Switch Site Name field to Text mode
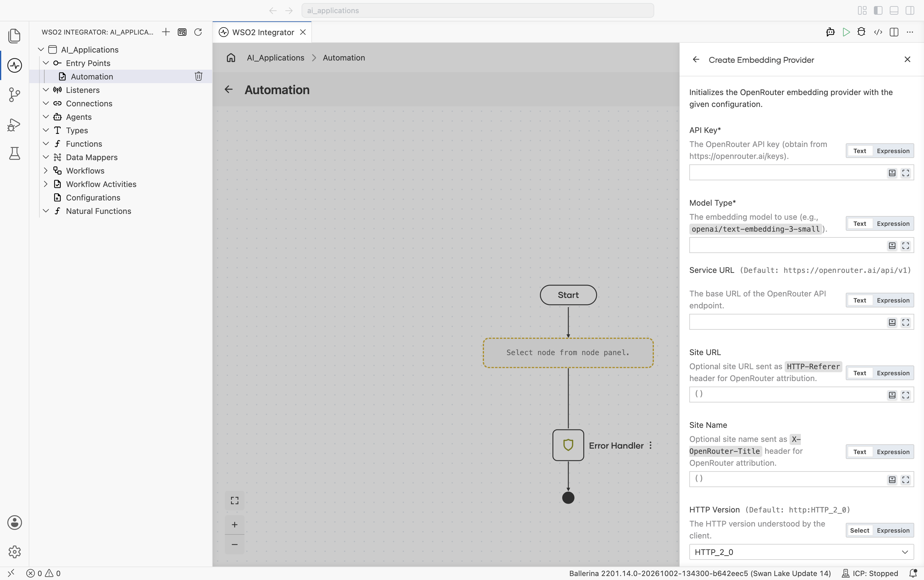Screen dimensions: 924x580 [x=860, y=452]
